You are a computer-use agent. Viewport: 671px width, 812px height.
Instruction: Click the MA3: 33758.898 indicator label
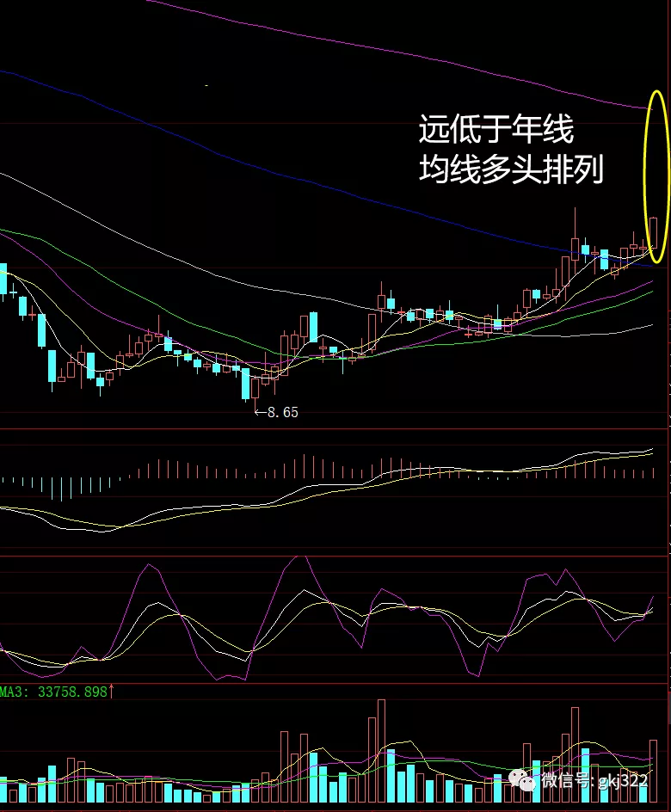point(53,692)
